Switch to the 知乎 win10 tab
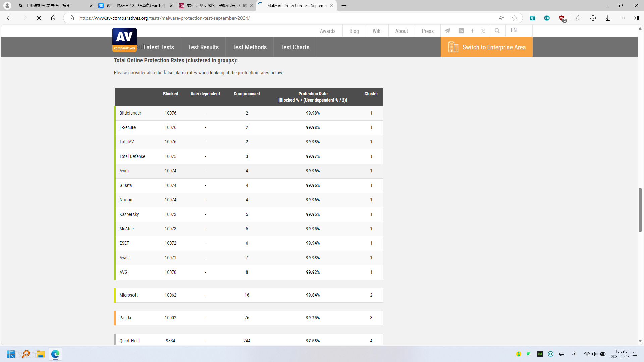Viewport: 644px width, 362px height. pos(136,6)
